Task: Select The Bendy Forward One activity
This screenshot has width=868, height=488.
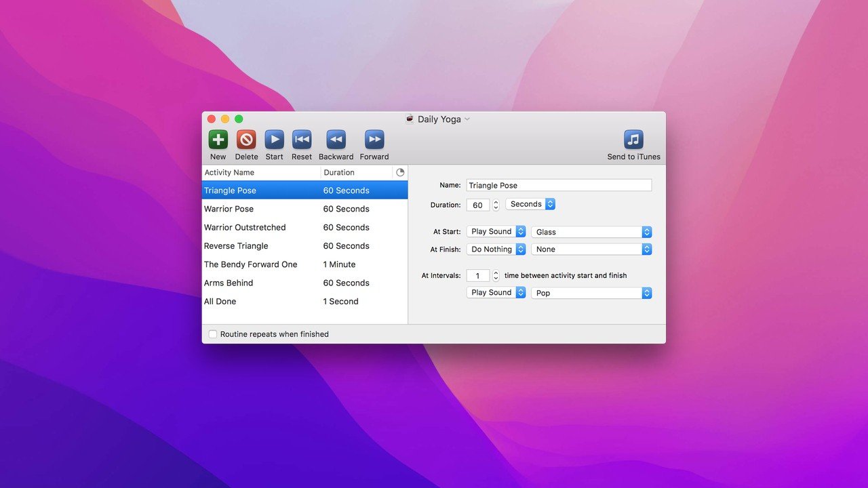Action: point(251,265)
